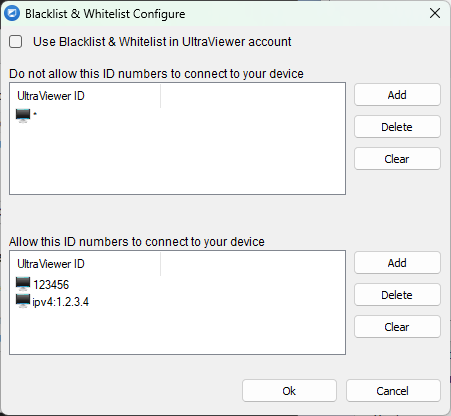Select the computer icon beside the asterisk entry

(x=23, y=116)
